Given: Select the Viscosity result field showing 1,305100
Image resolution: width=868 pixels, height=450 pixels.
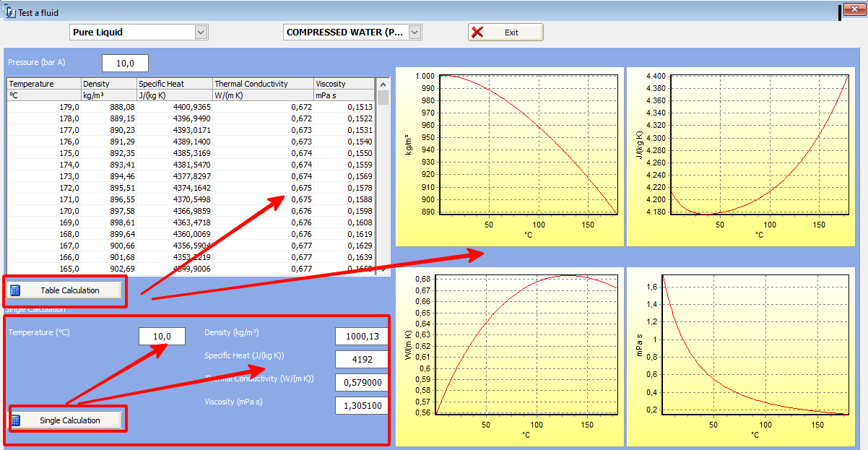Looking at the screenshot, I should (x=362, y=405).
